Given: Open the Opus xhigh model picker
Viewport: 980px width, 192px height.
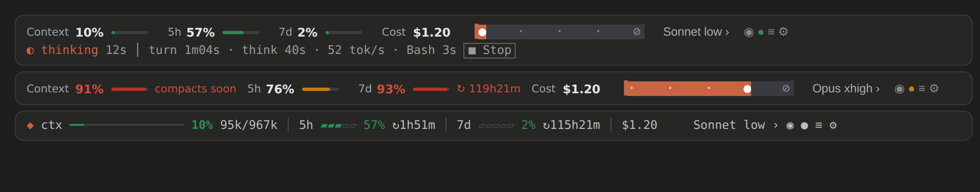Looking at the screenshot, I should [846, 89].
